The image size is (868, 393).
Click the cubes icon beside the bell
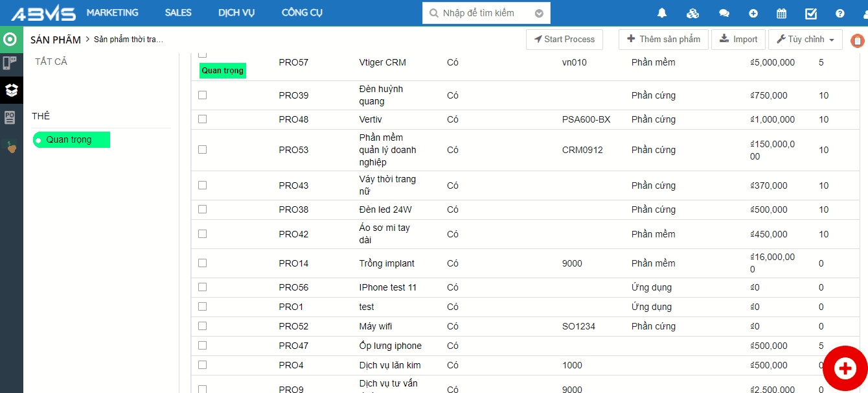coord(693,13)
